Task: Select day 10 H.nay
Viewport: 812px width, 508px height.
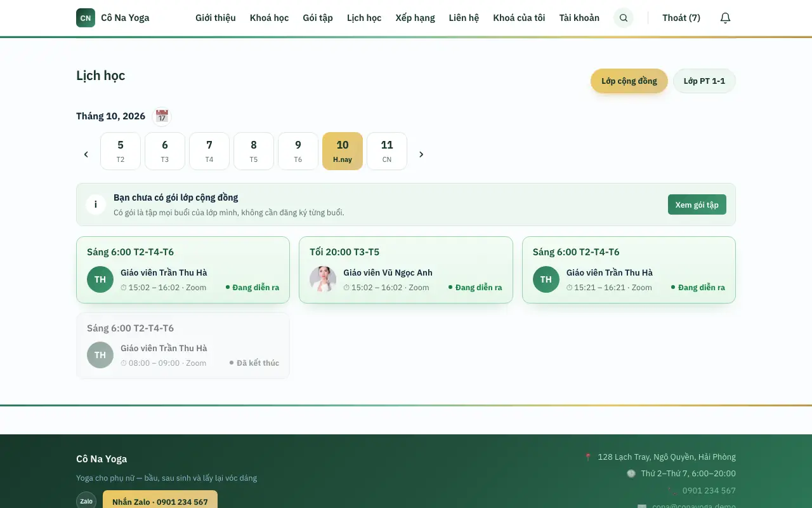Action: [x=343, y=151]
